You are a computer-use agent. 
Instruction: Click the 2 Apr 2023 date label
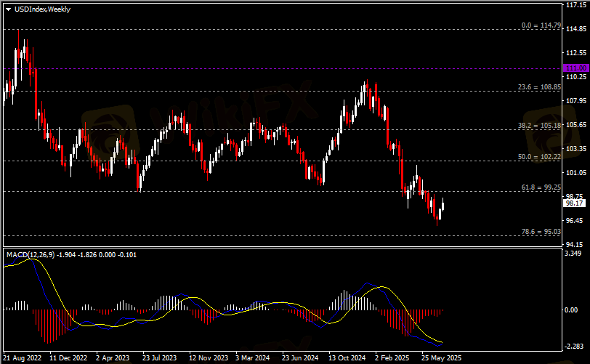113,357
